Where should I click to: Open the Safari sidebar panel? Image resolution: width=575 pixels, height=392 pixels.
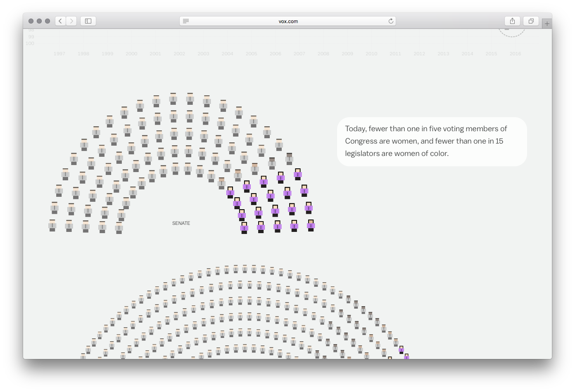tap(88, 21)
